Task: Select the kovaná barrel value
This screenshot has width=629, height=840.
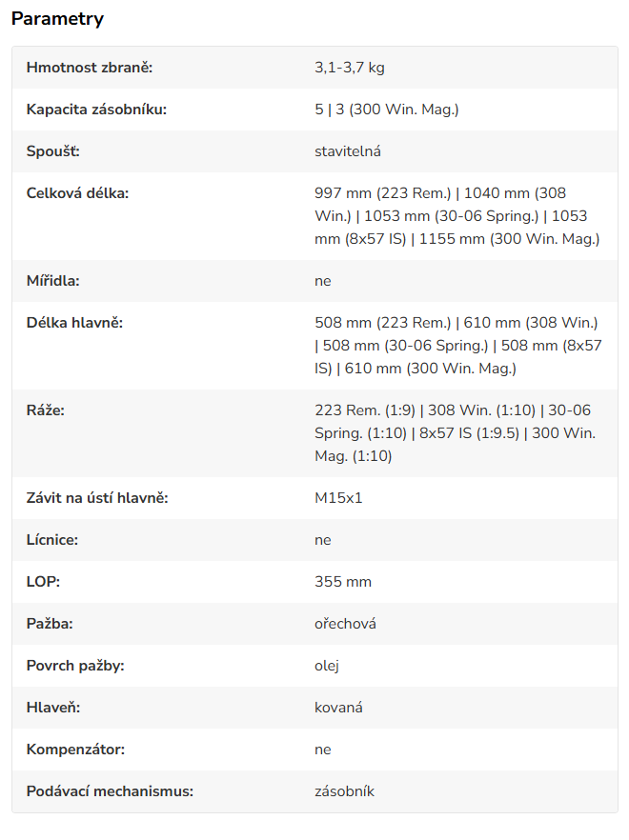Action: [x=338, y=707]
